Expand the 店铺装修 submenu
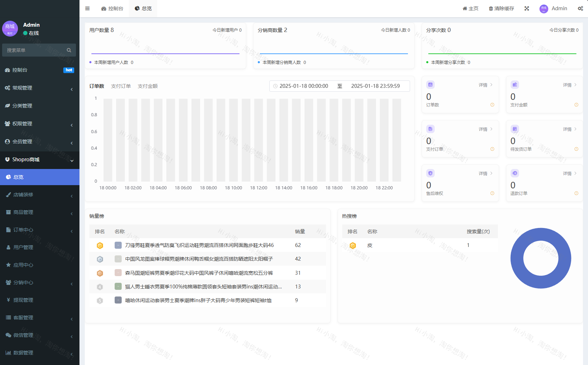 [x=40, y=195]
